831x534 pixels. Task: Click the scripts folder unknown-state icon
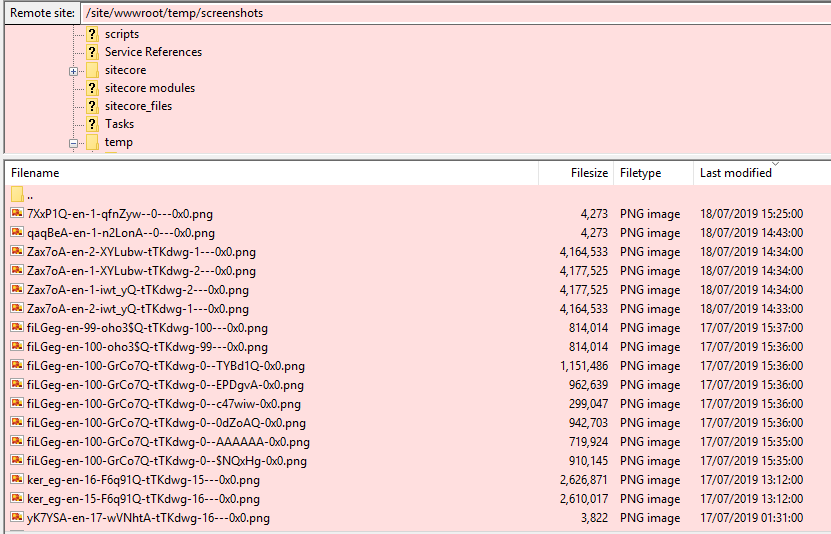92,34
